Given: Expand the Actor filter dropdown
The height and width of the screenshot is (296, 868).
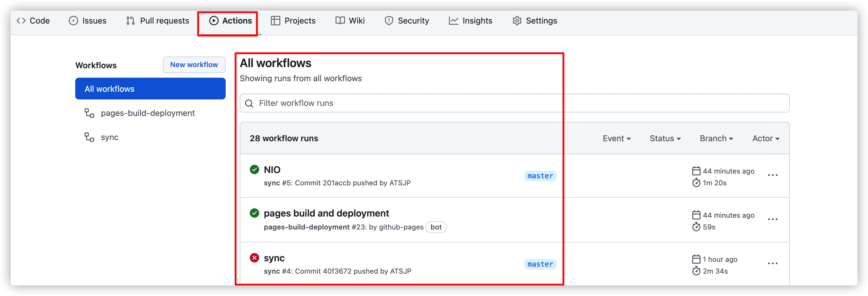Looking at the screenshot, I should pos(765,138).
